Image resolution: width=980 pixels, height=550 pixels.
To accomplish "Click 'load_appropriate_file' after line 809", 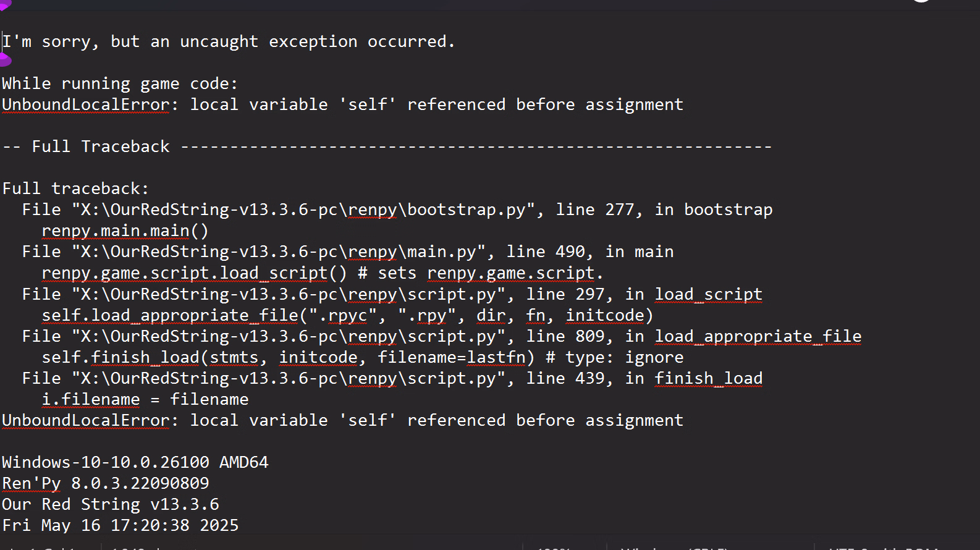I will (758, 336).
